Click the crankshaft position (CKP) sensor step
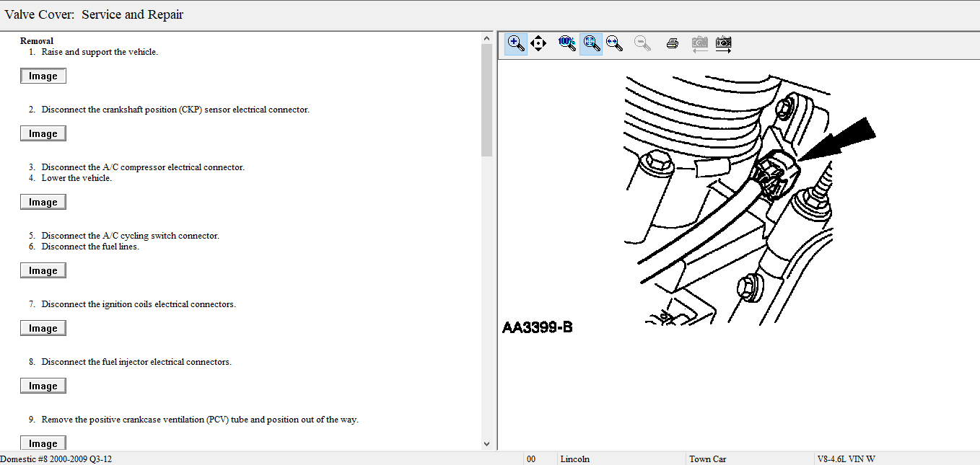Image resolution: width=980 pixels, height=465 pixels. [x=175, y=110]
